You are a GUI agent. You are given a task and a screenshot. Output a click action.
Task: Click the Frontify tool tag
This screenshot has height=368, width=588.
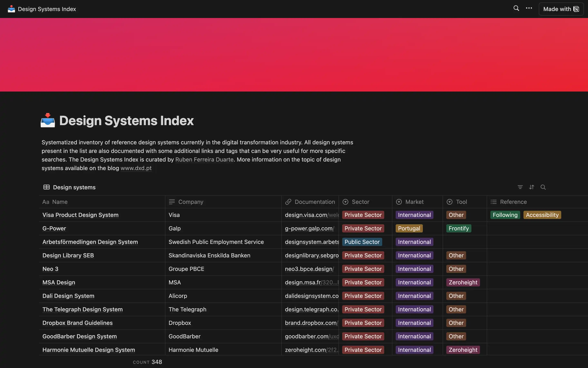pos(459,229)
